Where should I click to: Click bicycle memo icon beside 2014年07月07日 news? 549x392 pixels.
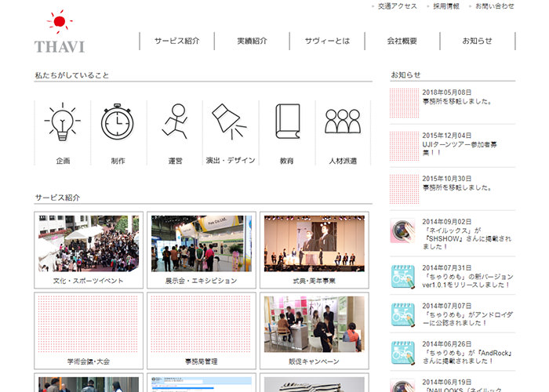coord(402,314)
